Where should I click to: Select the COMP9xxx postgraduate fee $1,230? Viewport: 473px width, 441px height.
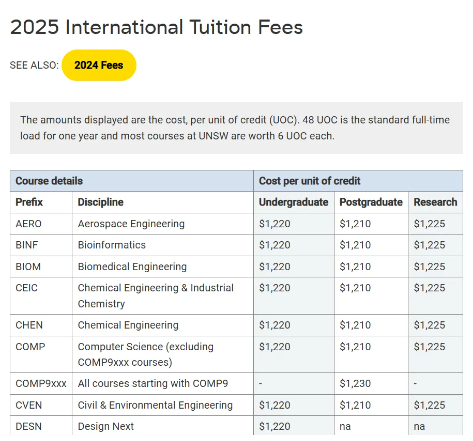coord(355,384)
